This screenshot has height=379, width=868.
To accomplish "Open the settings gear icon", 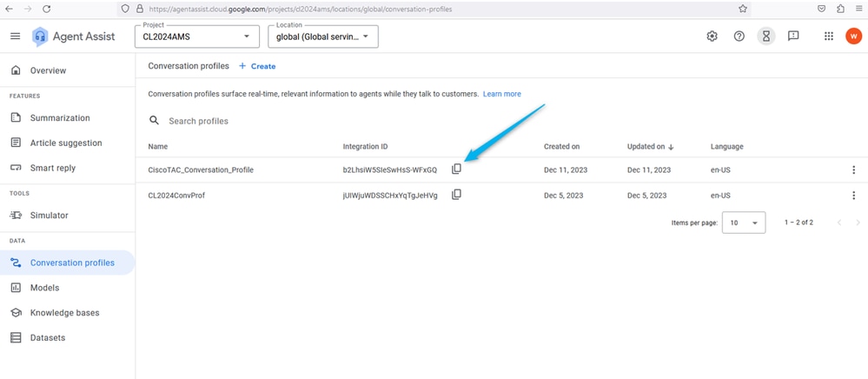I will (712, 36).
